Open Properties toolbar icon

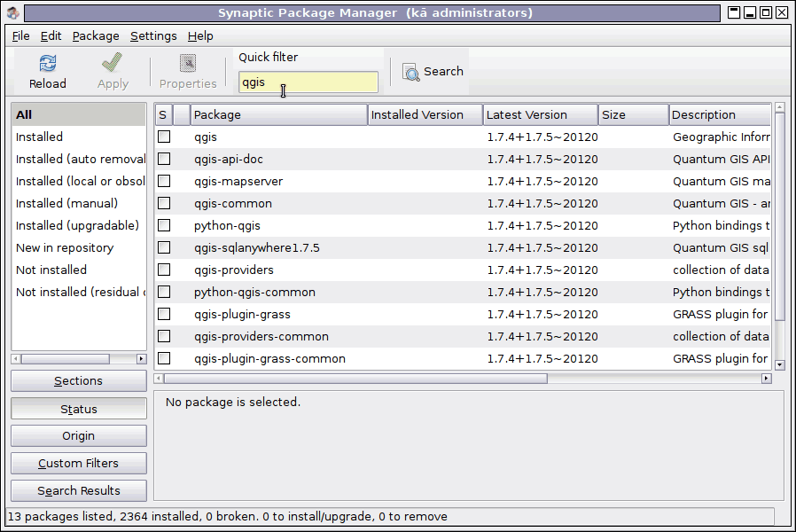188,64
